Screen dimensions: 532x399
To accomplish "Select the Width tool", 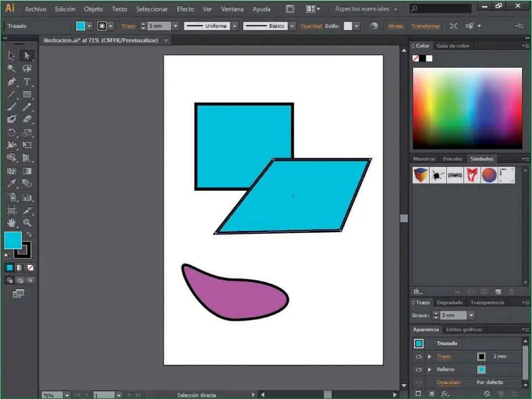I will point(12,145).
